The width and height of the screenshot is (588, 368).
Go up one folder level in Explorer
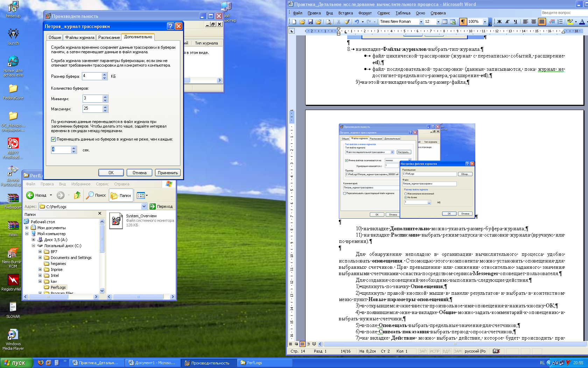coord(77,195)
